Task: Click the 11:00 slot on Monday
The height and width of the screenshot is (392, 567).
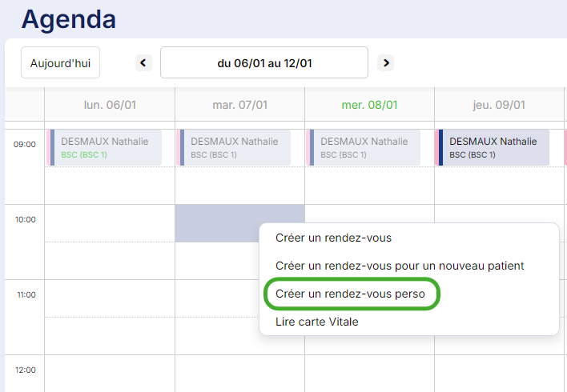Action: [x=109, y=298]
